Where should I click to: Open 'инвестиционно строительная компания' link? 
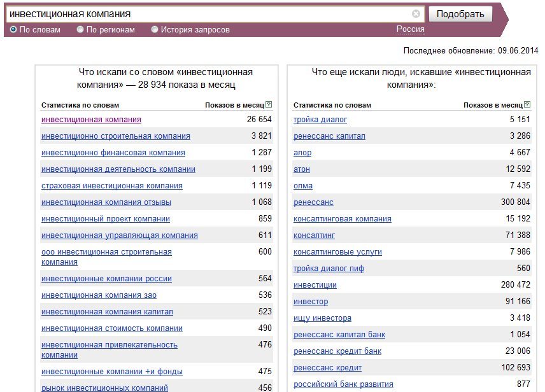(x=116, y=136)
